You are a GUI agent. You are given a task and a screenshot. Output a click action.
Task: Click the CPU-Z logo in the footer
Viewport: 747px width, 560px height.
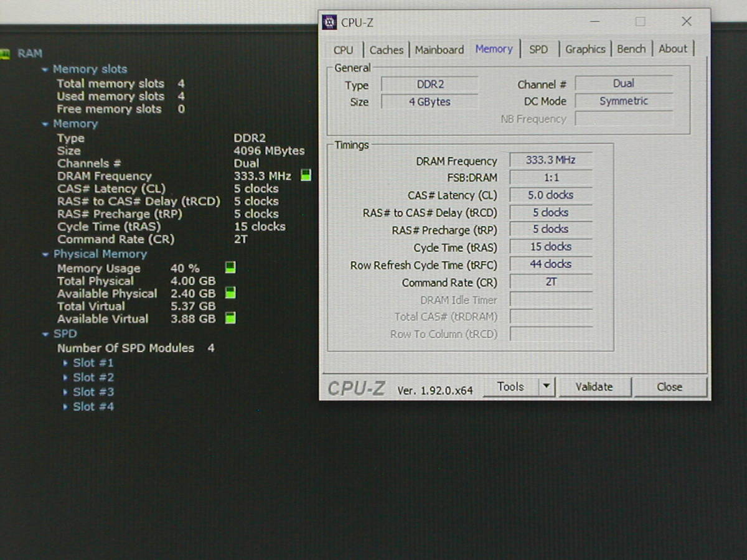[x=357, y=388]
